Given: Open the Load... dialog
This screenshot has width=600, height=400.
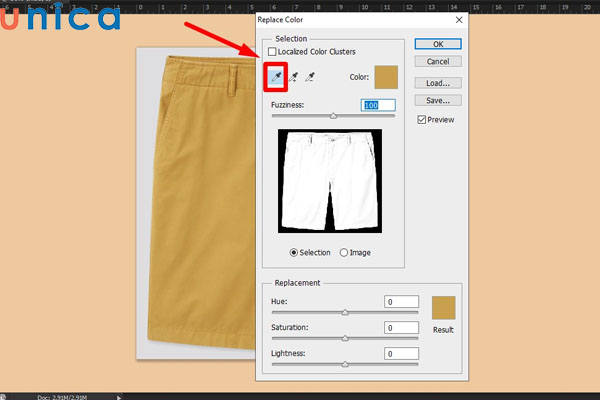Looking at the screenshot, I should click(x=436, y=83).
